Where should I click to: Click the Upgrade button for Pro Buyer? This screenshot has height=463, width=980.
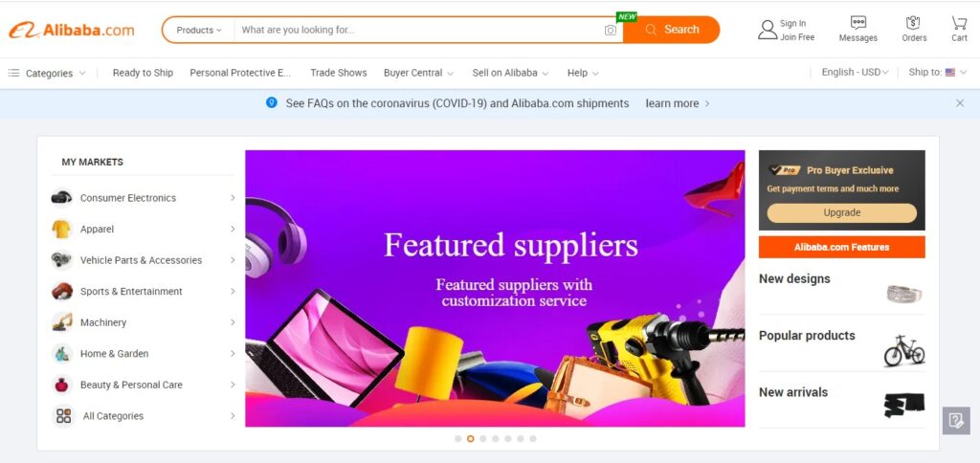(841, 212)
